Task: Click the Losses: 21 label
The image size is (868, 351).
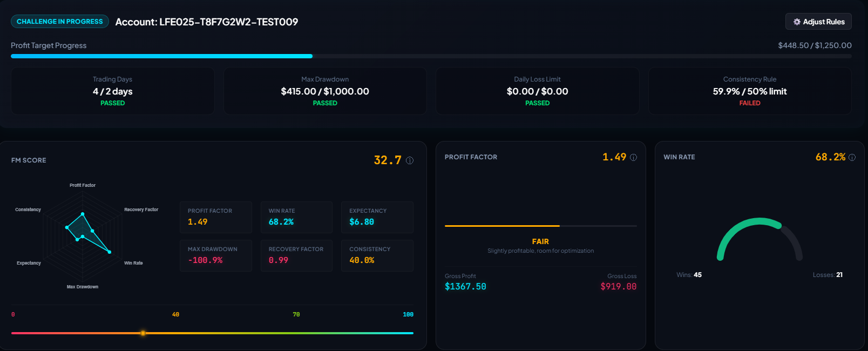Action: pos(828,275)
